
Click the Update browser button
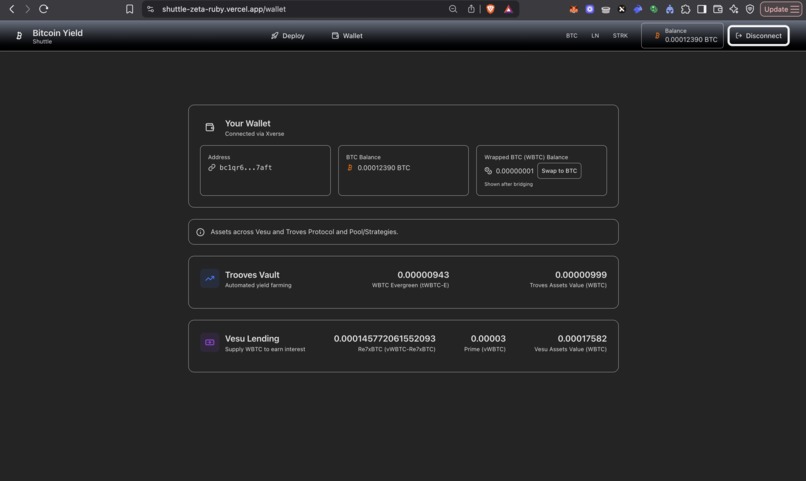click(x=776, y=9)
